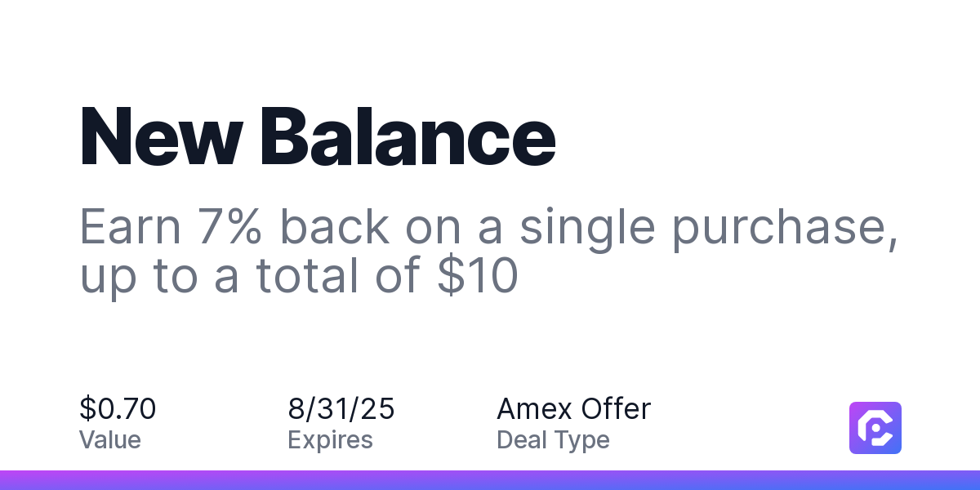Image resolution: width=980 pixels, height=490 pixels.
Task: Click the Deal Type label
Action: point(553,441)
